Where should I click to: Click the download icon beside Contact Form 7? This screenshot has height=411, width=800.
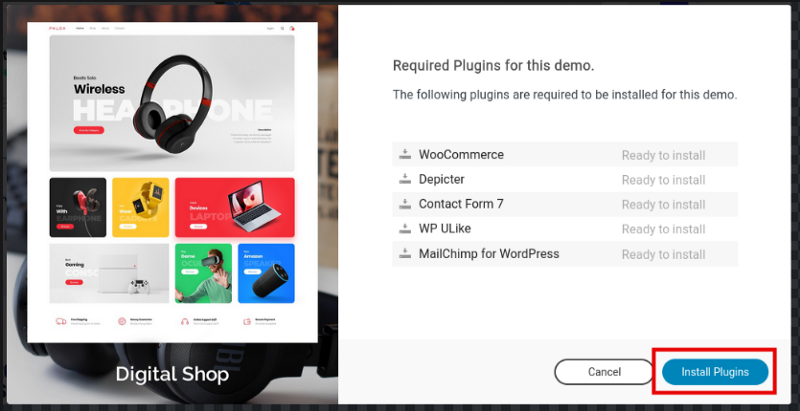tap(405, 204)
